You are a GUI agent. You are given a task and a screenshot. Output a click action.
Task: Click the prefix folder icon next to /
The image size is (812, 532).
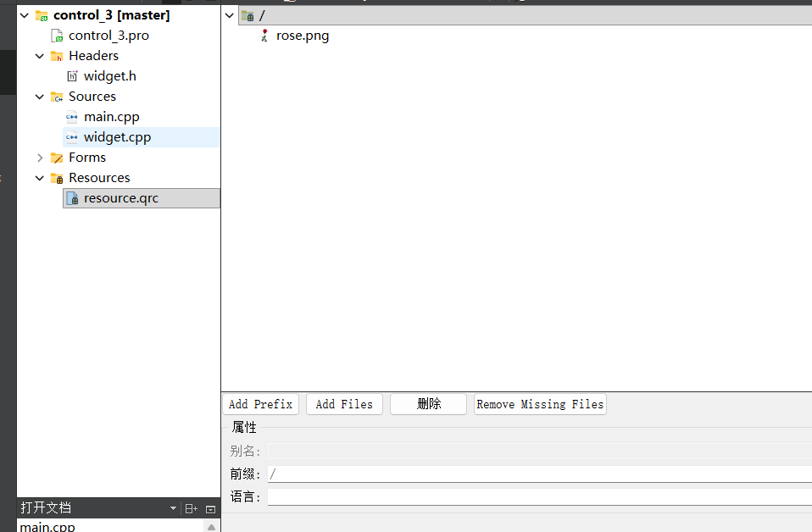247,15
